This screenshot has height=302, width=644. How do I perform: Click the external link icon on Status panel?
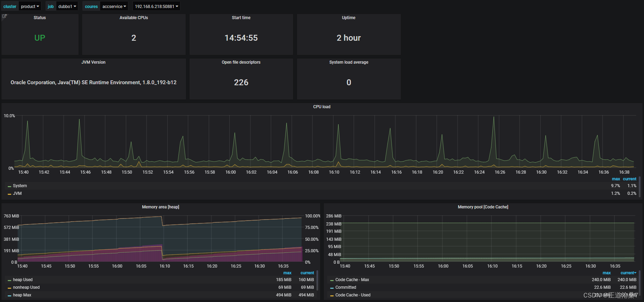click(5, 16)
